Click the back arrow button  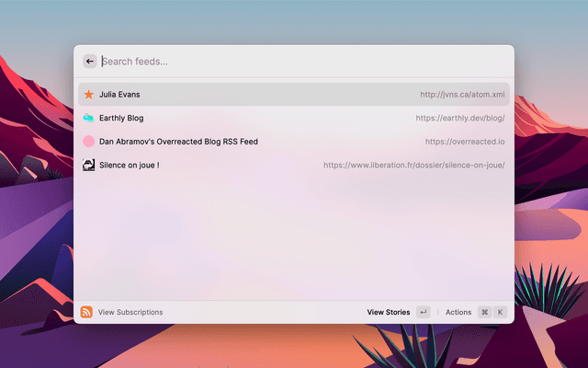point(90,62)
